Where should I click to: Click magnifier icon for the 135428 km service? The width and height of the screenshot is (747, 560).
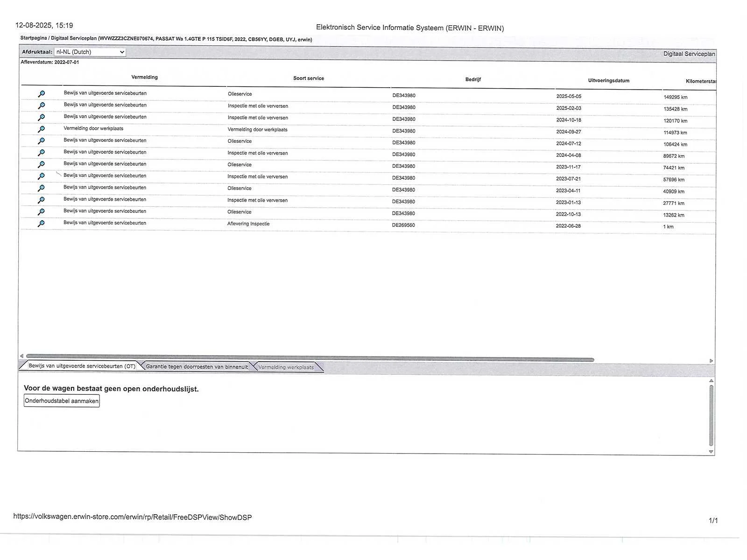pos(41,105)
